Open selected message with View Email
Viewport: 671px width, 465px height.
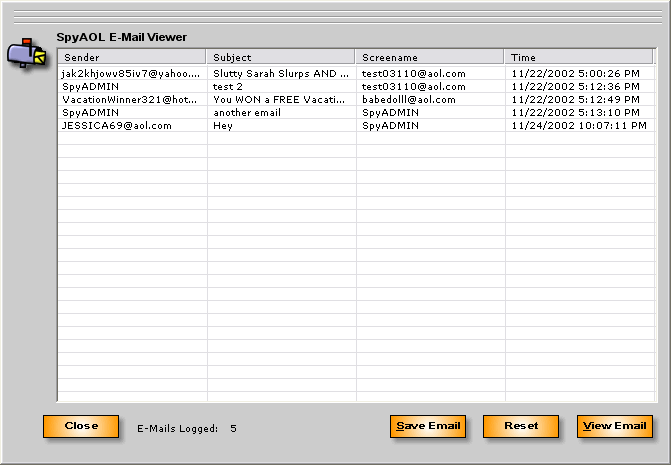615,426
